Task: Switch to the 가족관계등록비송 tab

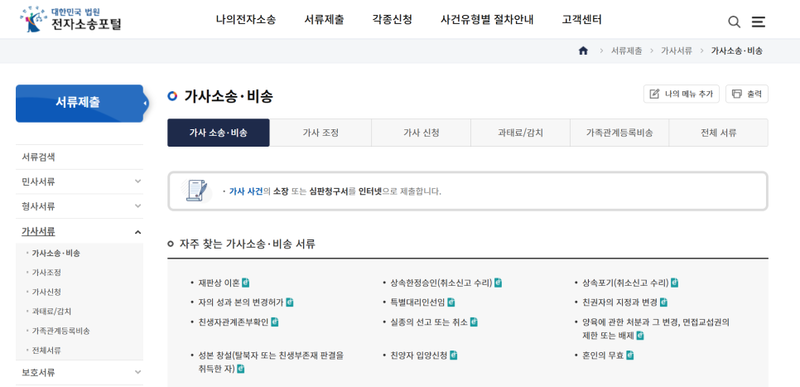Action: pyautogui.click(x=619, y=133)
